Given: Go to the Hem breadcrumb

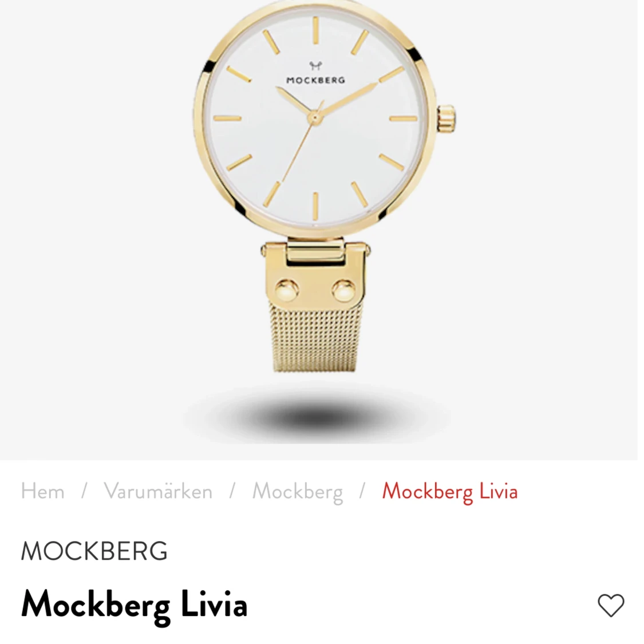Looking at the screenshot, I should (43, 491).
